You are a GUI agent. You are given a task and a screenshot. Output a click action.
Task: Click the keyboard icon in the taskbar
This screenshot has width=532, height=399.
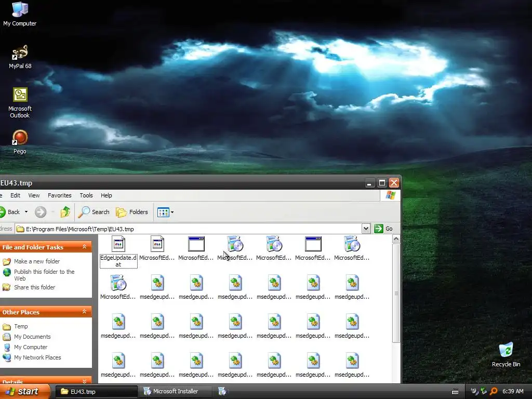tap(455, 392)
